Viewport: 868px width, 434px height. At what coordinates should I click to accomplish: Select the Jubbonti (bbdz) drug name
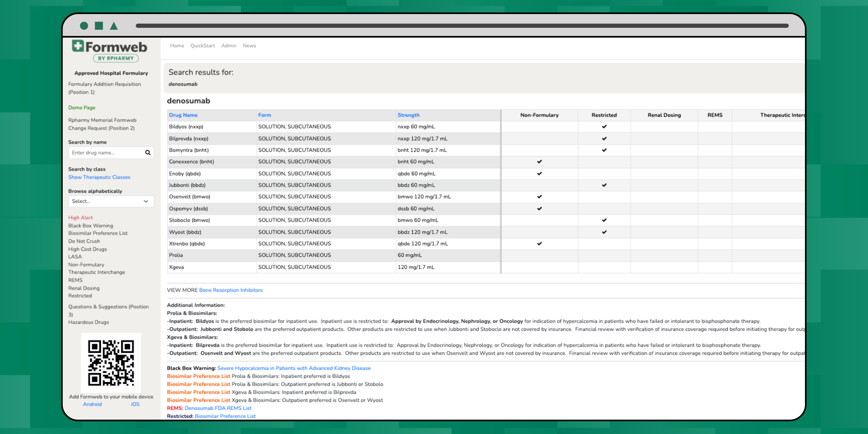pyautogui.click(x=187, y=185)
